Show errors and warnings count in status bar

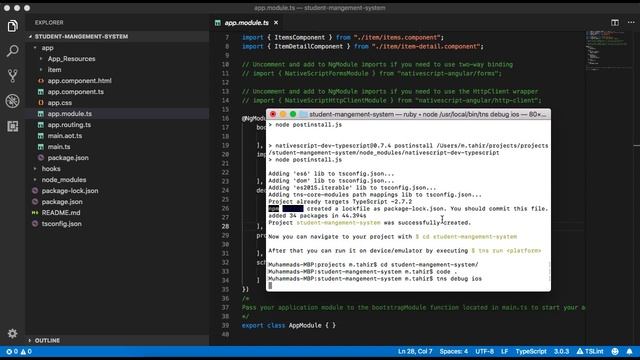tap(19, 351)
